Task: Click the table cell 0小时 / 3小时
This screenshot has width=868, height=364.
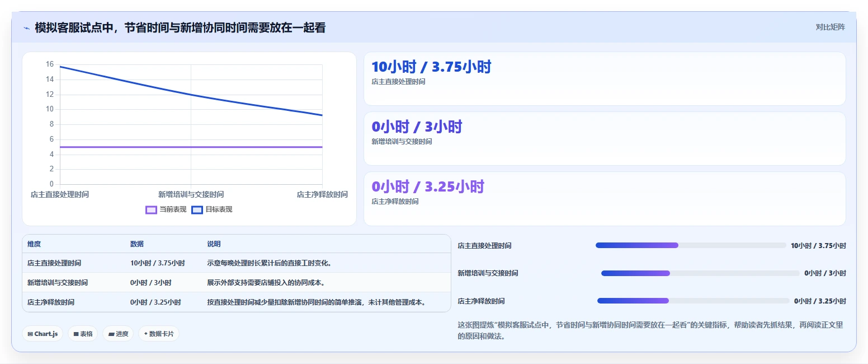Action: click(151, 282)
